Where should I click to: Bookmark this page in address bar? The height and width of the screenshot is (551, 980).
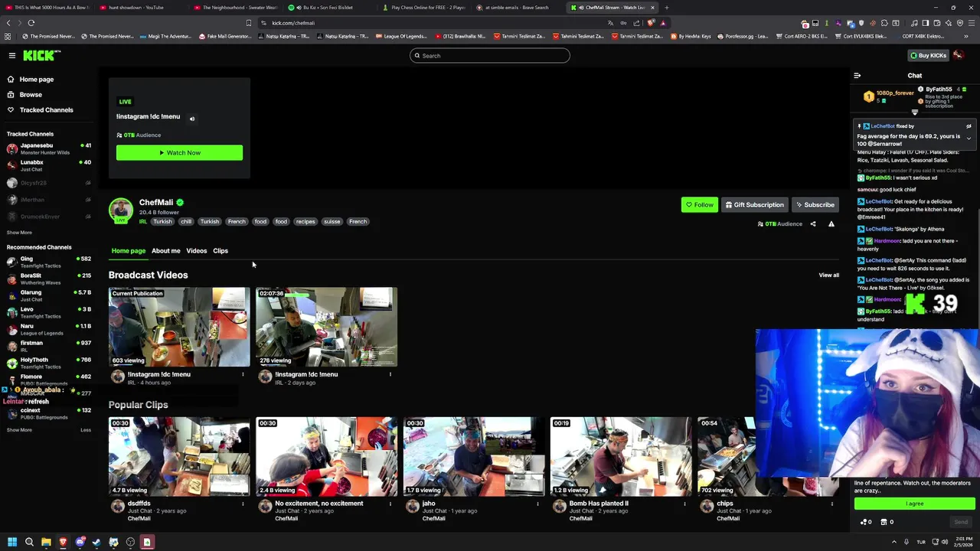pos(248,23)
